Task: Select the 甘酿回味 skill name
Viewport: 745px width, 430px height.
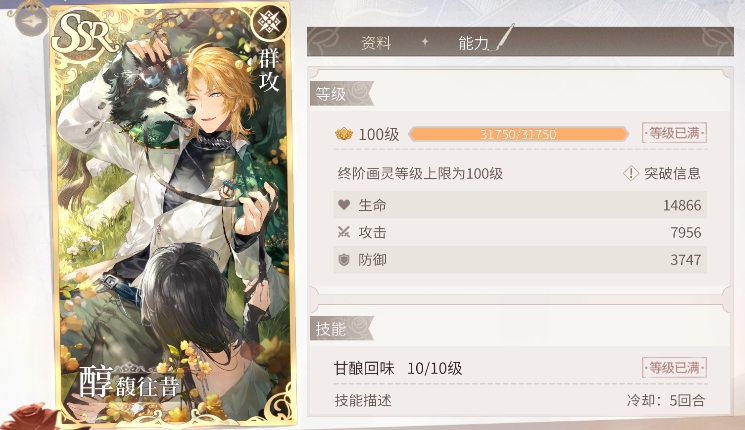Action: point(364,368)
